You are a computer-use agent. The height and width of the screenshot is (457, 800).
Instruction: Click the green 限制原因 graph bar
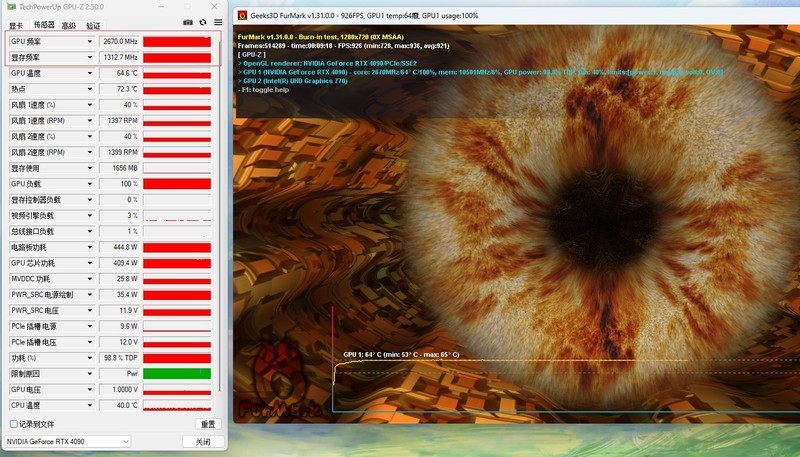coord(177,373)
